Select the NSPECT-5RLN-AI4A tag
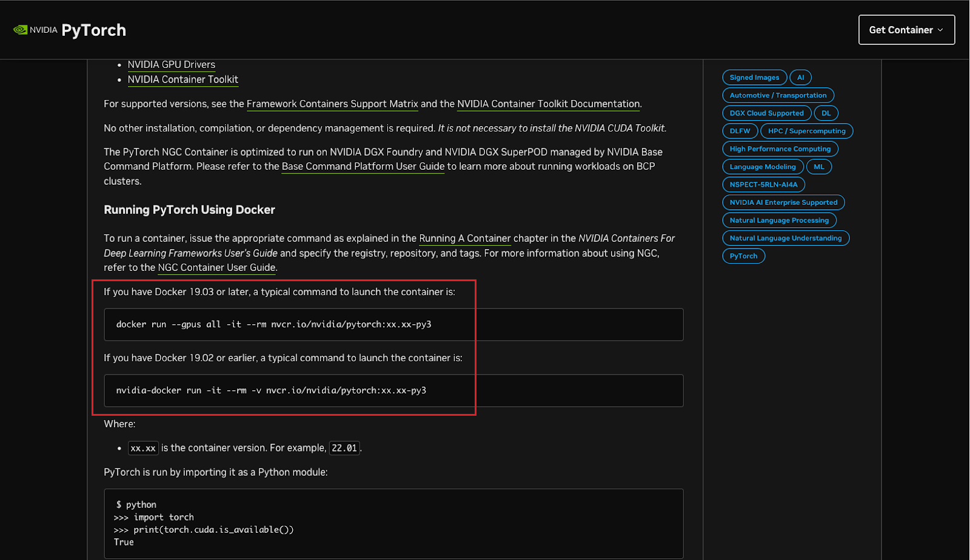The image size is (970, 560). (763, 185)
